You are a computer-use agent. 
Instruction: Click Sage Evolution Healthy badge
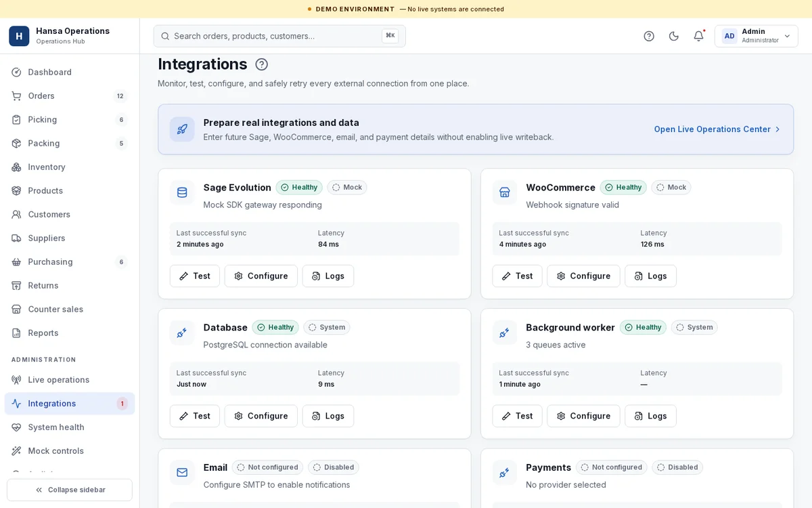pos(299,188)
